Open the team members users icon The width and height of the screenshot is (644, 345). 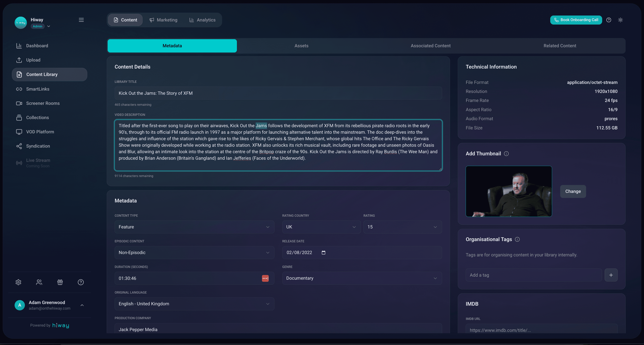(39, 282)
